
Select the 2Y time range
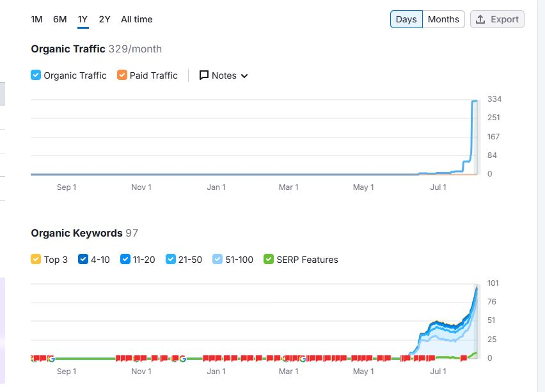point(104,19)
